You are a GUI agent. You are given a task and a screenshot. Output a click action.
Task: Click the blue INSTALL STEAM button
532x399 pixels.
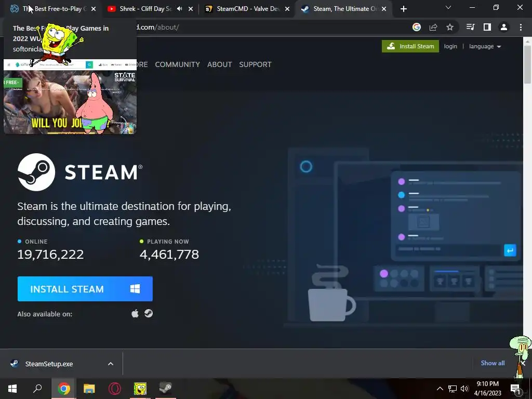85,289
